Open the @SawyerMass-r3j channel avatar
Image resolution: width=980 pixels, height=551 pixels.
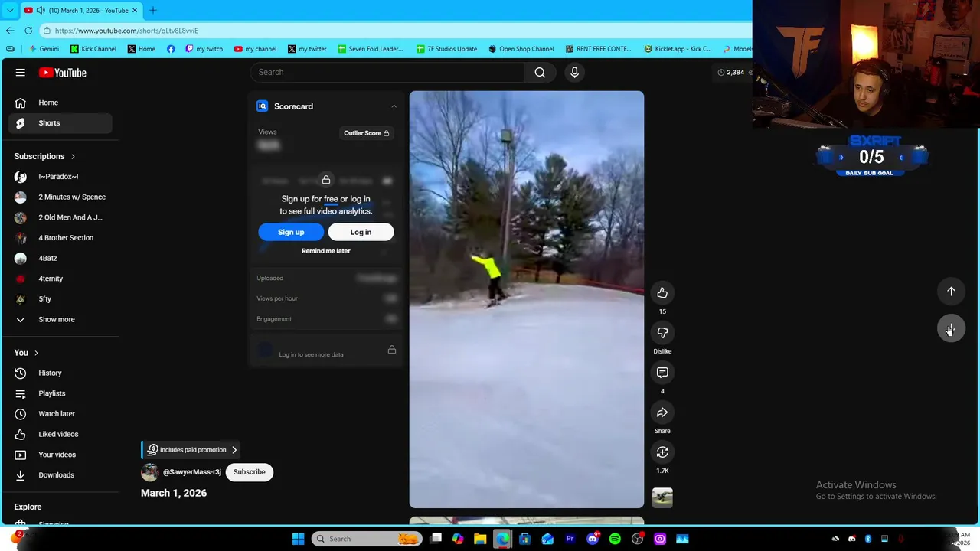(150, 472)
